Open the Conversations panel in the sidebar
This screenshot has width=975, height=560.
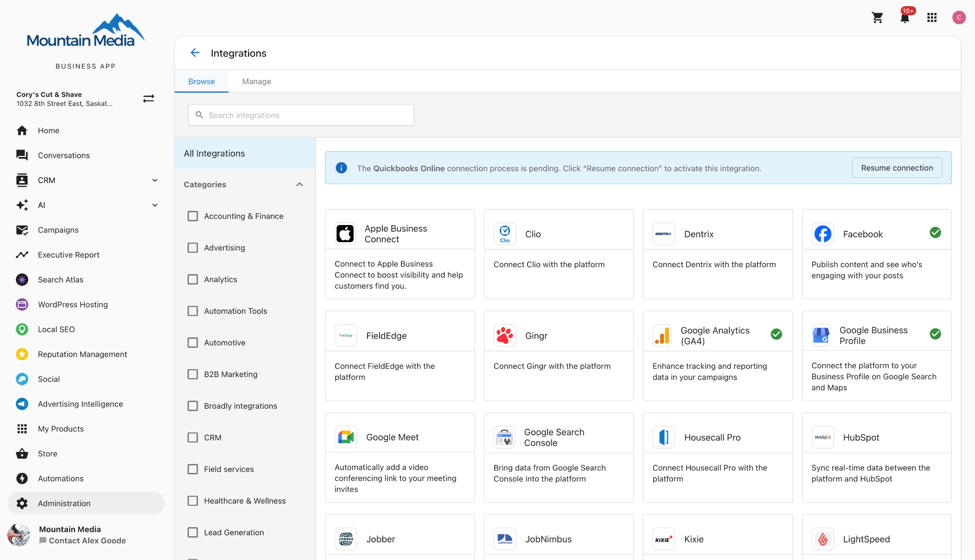pos(63,155)
